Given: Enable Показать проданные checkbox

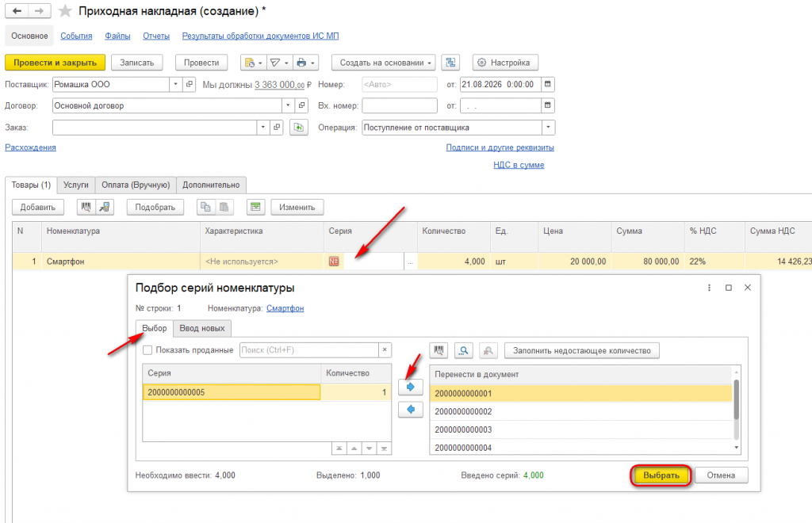Looking at the screenshot, I should click(147, 350).
